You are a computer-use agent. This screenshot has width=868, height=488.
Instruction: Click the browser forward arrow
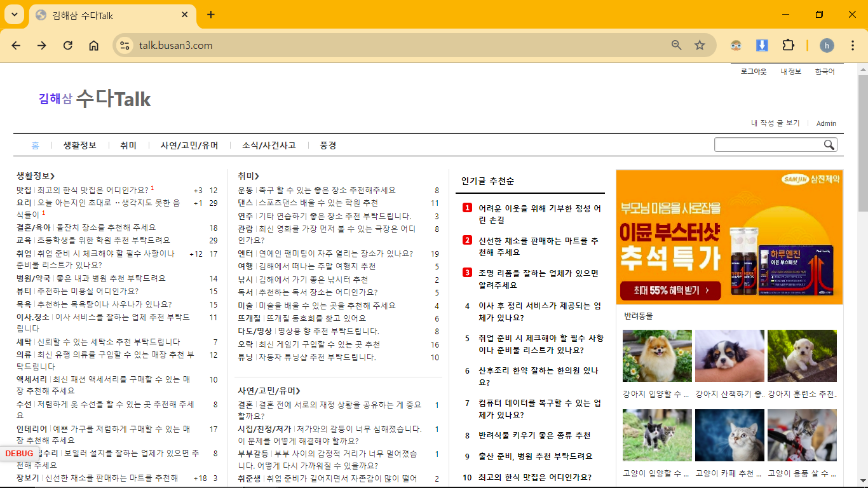(42, 45)
